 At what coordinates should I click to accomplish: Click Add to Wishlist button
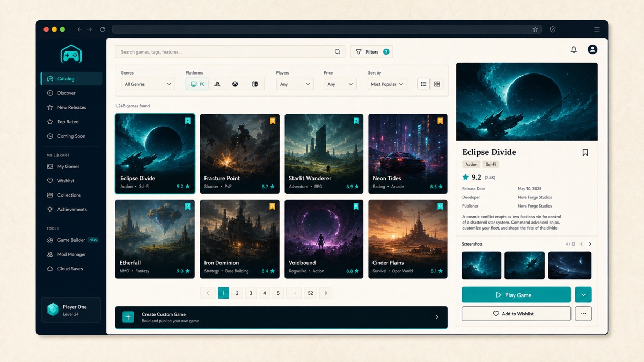[516, 314]
